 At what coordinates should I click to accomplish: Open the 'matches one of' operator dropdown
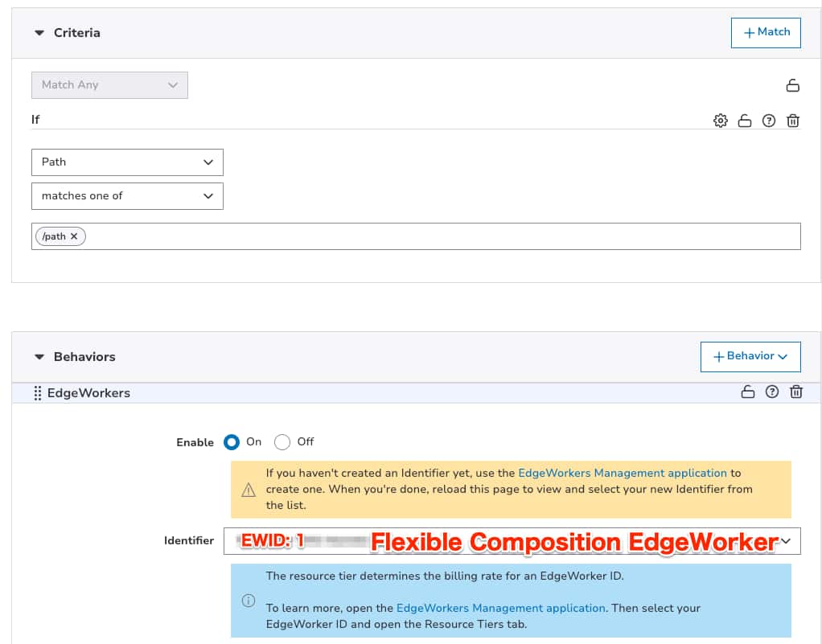127,195
